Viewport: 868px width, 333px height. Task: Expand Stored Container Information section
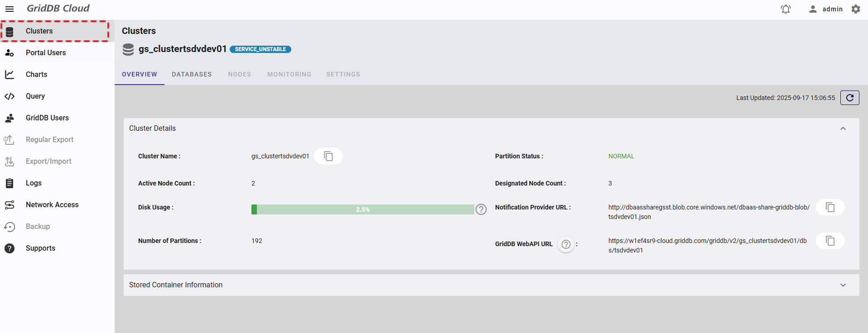click(x=843, y=285)
